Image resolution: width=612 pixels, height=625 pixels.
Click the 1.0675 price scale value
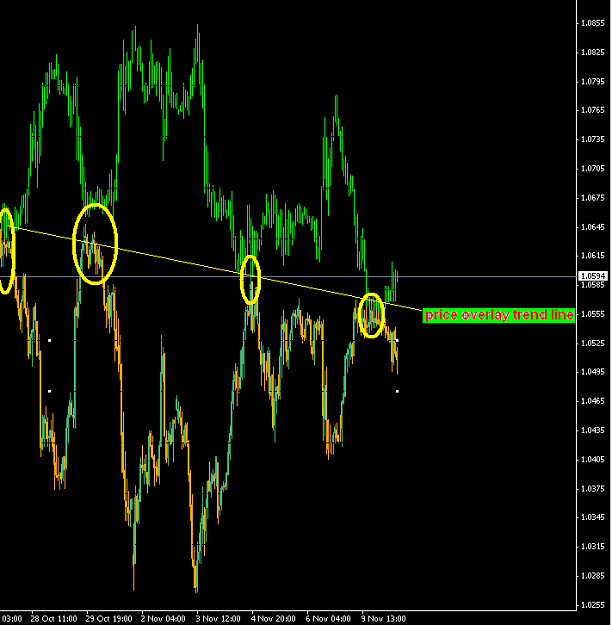593,198
